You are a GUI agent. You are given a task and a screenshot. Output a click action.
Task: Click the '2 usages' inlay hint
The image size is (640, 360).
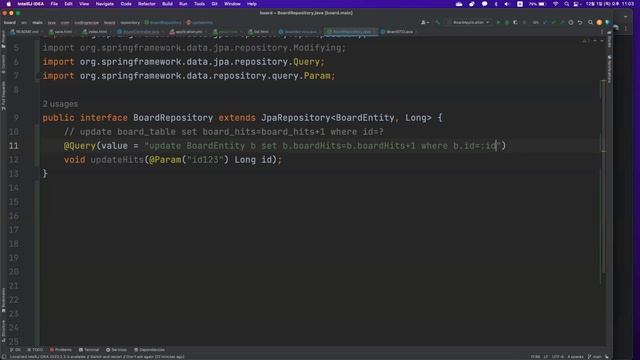60,104
